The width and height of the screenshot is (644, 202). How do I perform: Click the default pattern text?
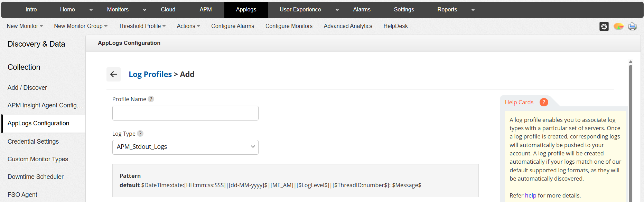pyautogui.click(x=270, y=185)
